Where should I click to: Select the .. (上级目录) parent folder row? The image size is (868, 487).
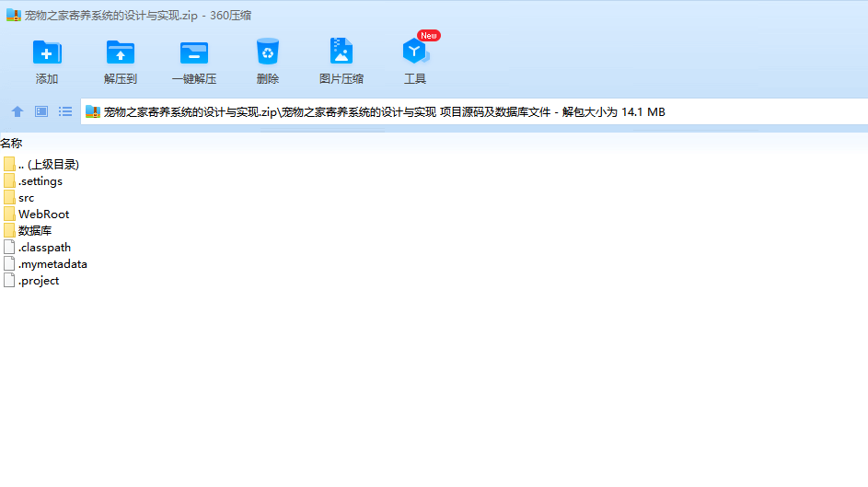tap(41, 165)
